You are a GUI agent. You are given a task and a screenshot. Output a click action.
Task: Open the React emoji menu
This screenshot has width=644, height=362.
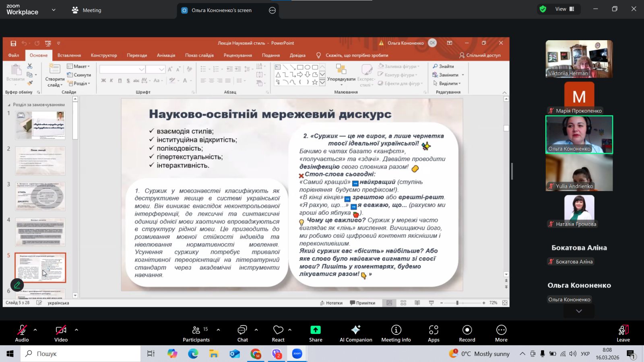coord(278,333)
